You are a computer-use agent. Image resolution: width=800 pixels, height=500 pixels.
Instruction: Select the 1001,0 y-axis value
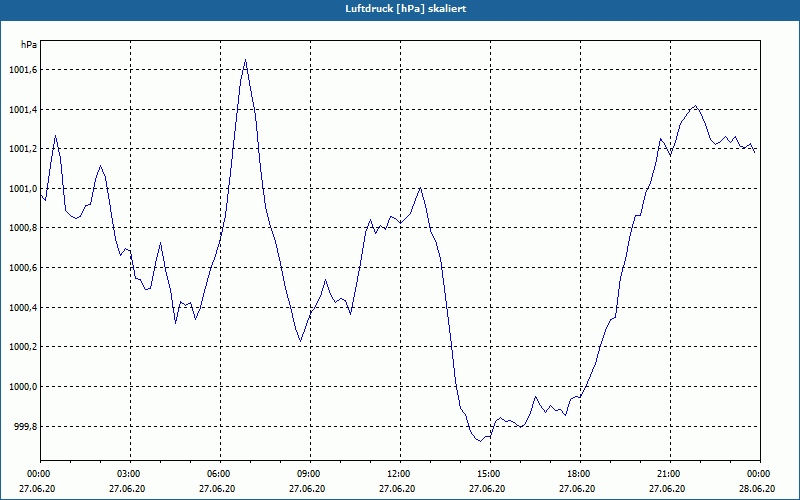pos(22,189)
